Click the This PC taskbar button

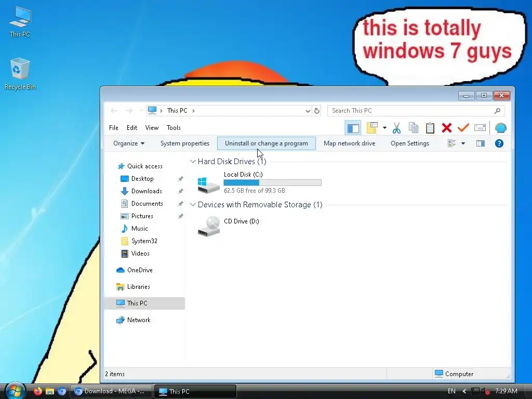click(195, 391)
